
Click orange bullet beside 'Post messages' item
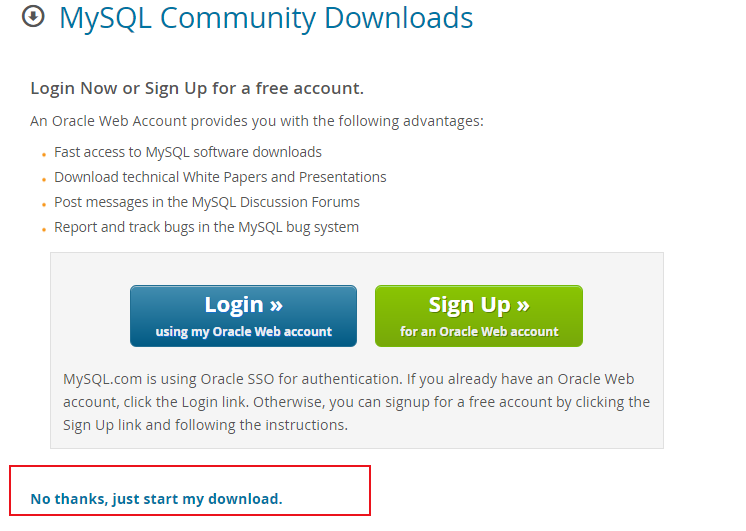point(44,204)
